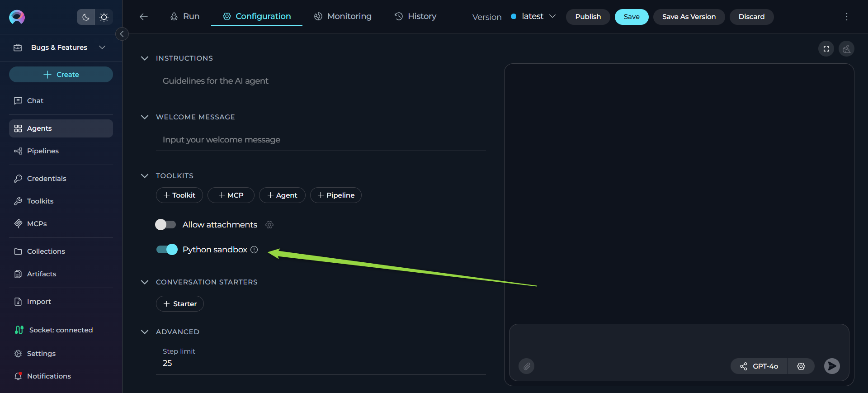Switch to the Monitoring tab
Viewport: 868px width, 393px height.
(343, 16)
